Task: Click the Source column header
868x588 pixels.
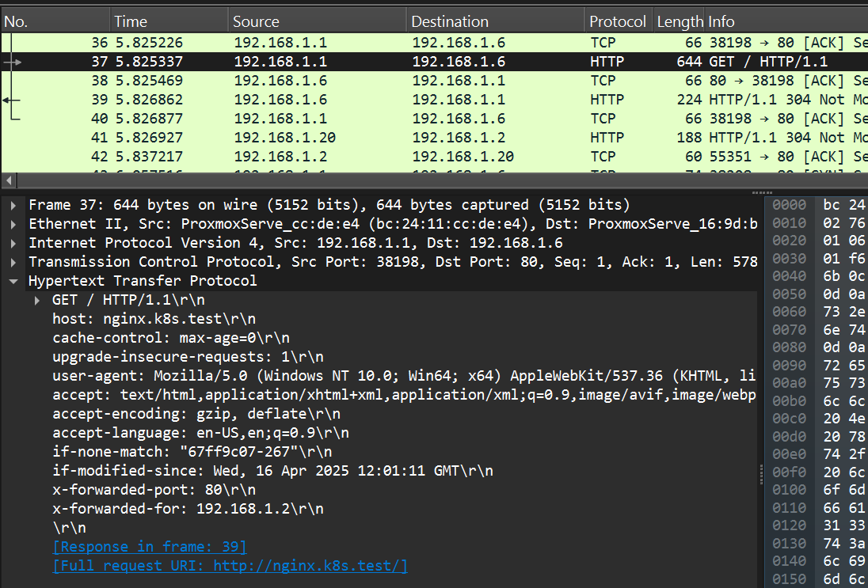Action: coord(317,21)
